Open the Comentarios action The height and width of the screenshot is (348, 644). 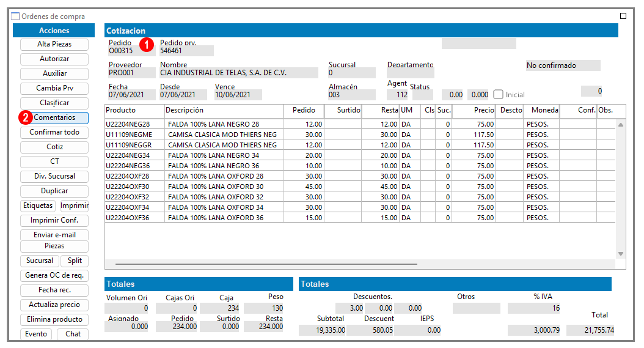coord(54,117)
